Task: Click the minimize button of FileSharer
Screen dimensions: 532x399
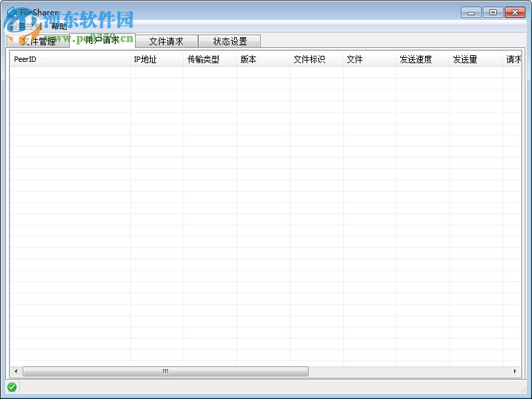Action: pos(470,12)
